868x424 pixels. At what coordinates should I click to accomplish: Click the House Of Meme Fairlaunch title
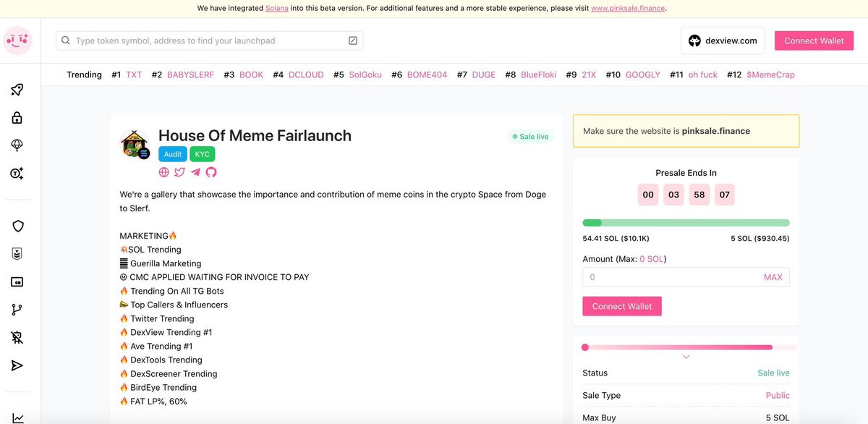255,135
